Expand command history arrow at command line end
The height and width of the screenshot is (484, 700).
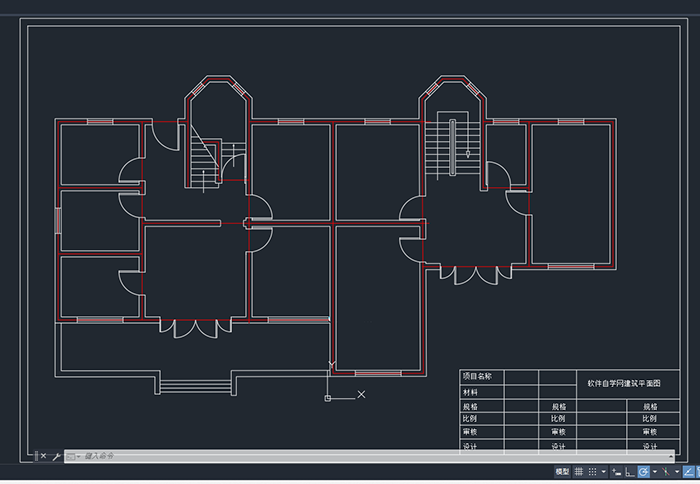pyautogui.click(x=671, y=456)
